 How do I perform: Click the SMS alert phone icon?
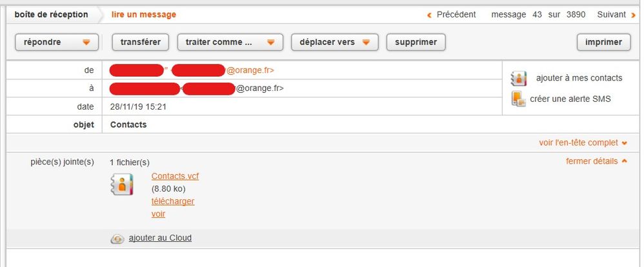(x=519, y=99)
